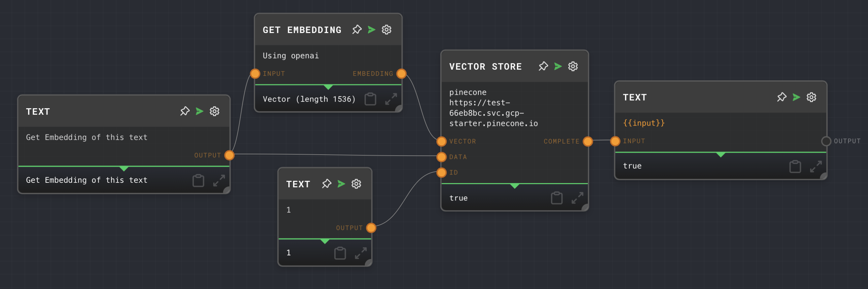Copy the {{input}} Text node output to clipboard
This screenshot has height=289, width=868.
795,166
